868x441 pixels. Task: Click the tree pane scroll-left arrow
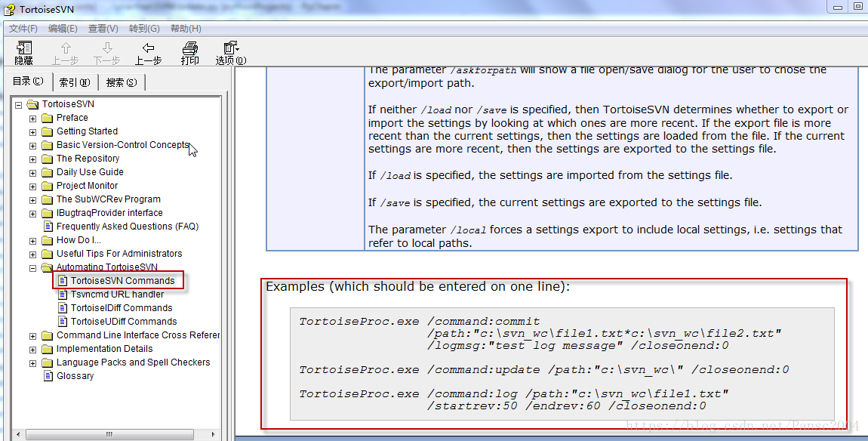click(x=18, y=434)
